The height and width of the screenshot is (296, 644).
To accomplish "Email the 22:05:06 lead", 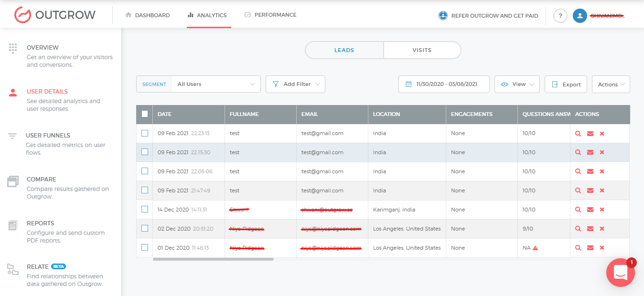I will click(x=590, y=171).
